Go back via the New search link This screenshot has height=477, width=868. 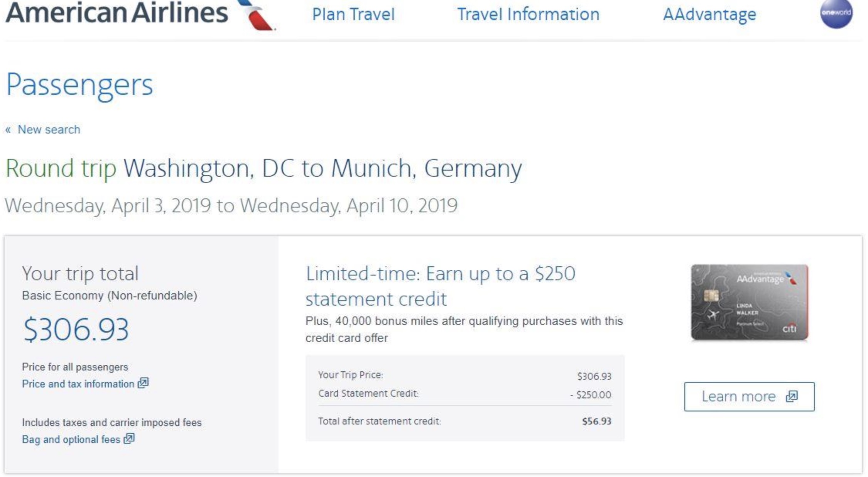tap(49, 130)
